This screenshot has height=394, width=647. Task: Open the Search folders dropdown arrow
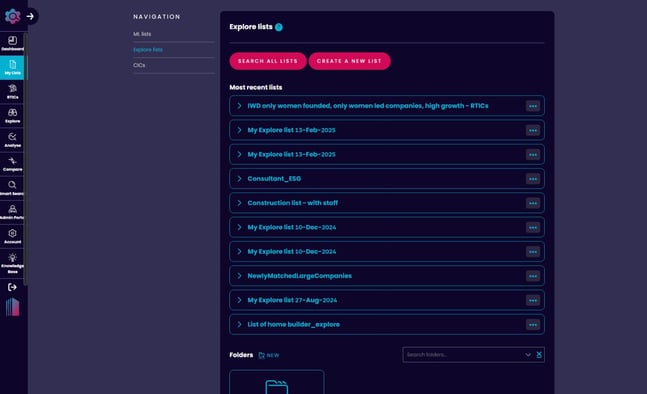(x=528, y=355)
